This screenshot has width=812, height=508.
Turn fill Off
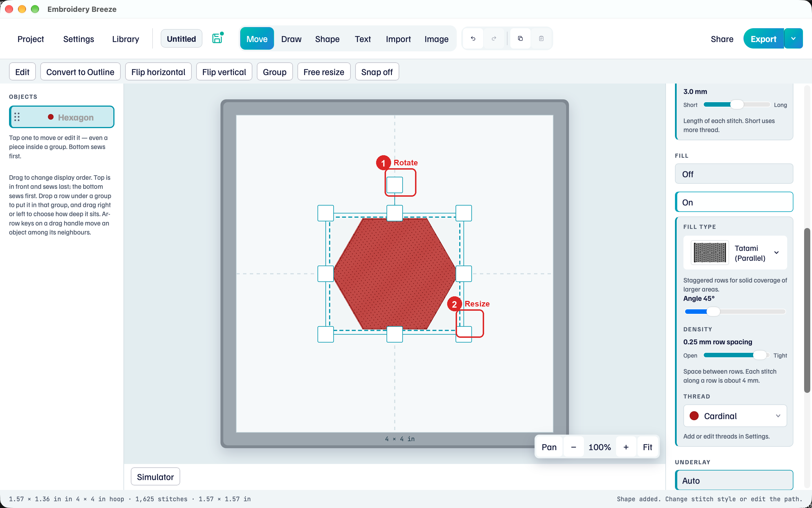click(x=734, y=174)
